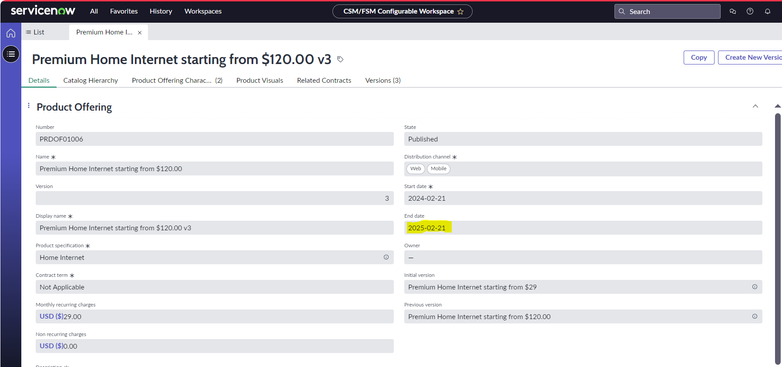Open the Workspaces menu

coord(203,11)
